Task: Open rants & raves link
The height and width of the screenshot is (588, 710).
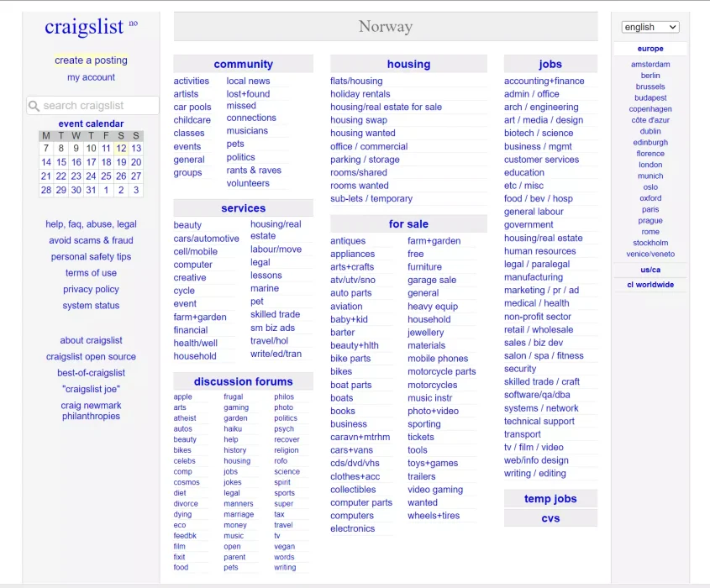Action: pos(254,171)
